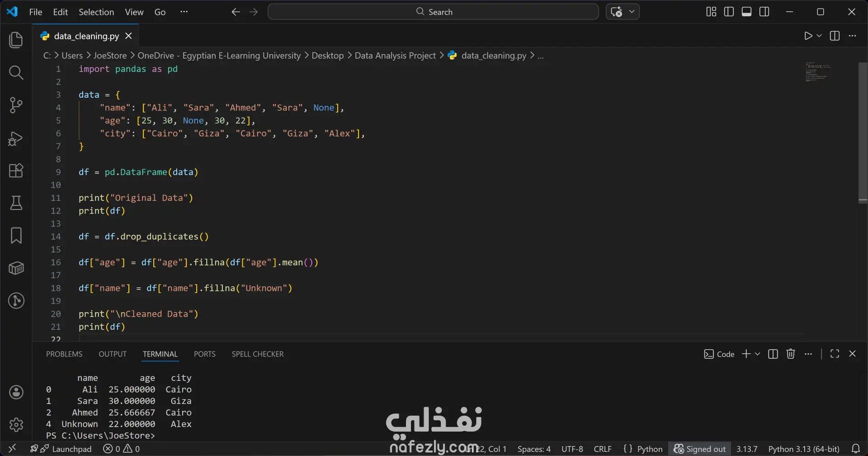Expand the OneDrive breadcrumb folder
The image size is (868, 456).
pos(219,56)
